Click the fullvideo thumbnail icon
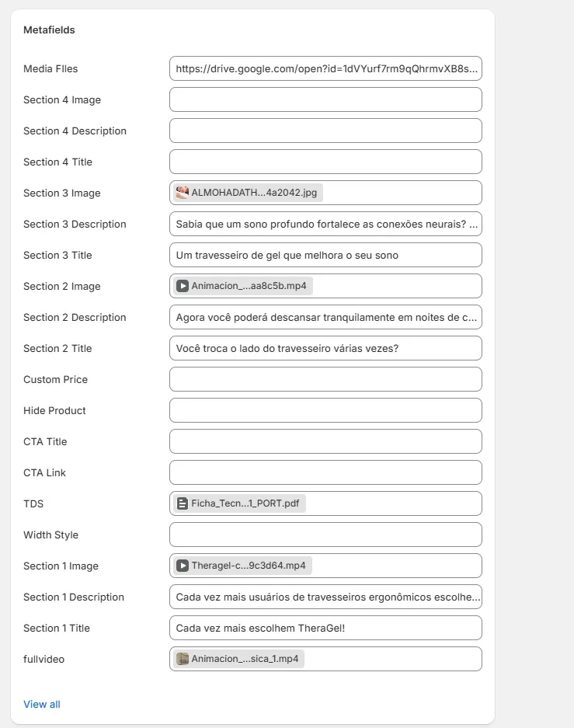This screenshot has height=728, width=574. [x=183, y=659]
